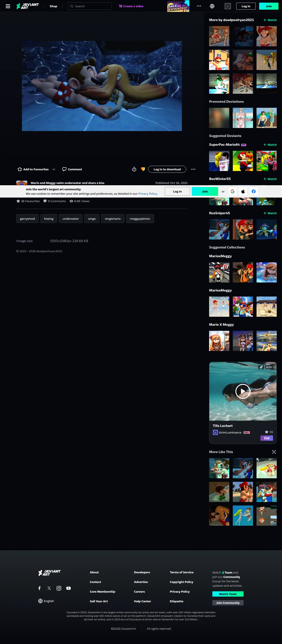Play the Tifa Lochart video

(243, 391)
